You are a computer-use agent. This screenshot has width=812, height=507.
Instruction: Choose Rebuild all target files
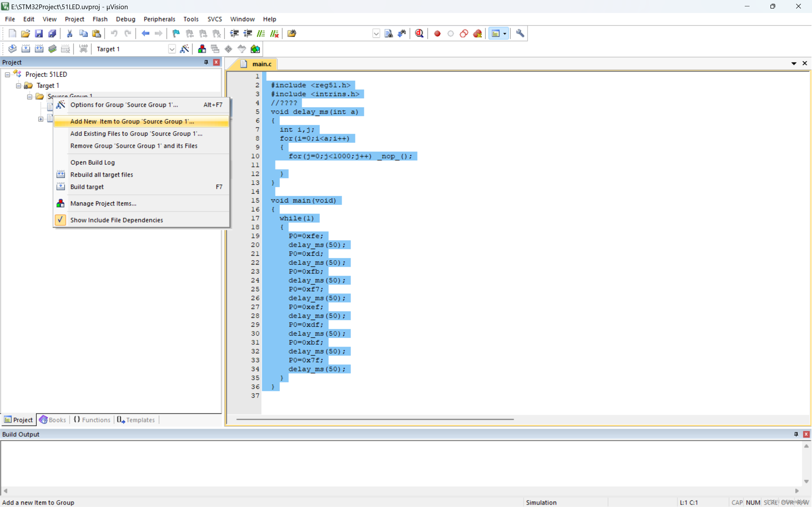pyautogui.click(x=101, y=174)
